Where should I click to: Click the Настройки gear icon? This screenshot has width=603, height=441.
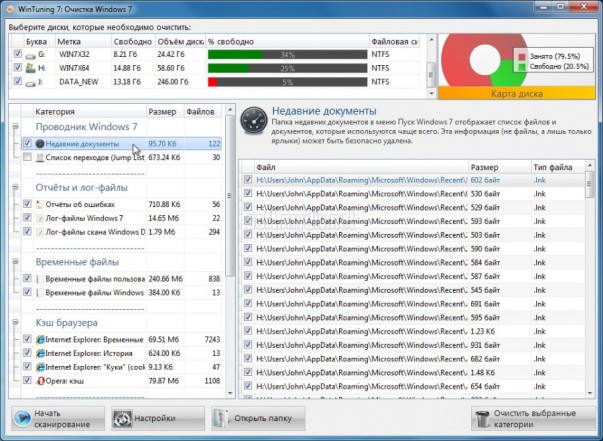tap(122, 418)
